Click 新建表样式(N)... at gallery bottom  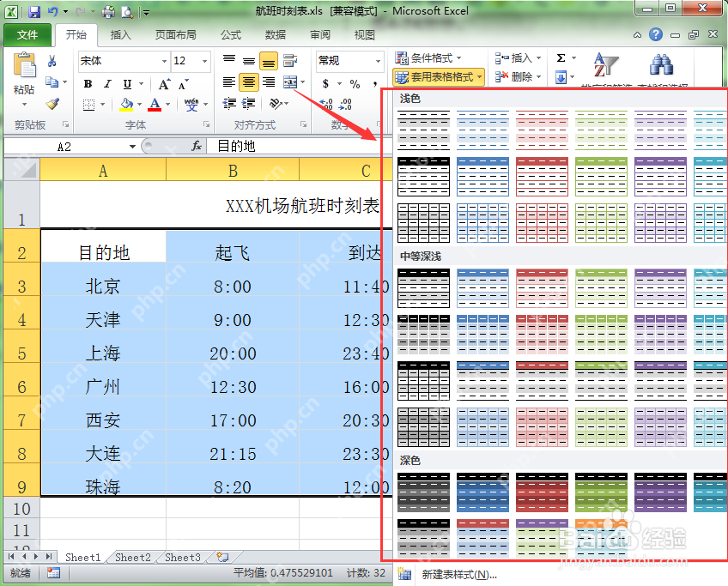[x=459, y=575]
